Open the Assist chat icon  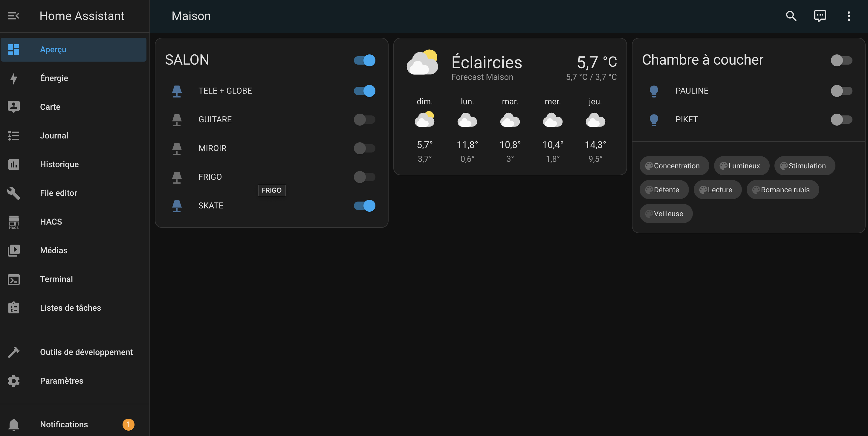pos(820,16)
